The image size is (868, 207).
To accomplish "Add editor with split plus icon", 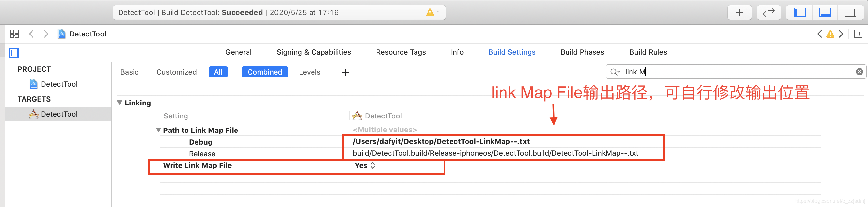I will point(858,34).
